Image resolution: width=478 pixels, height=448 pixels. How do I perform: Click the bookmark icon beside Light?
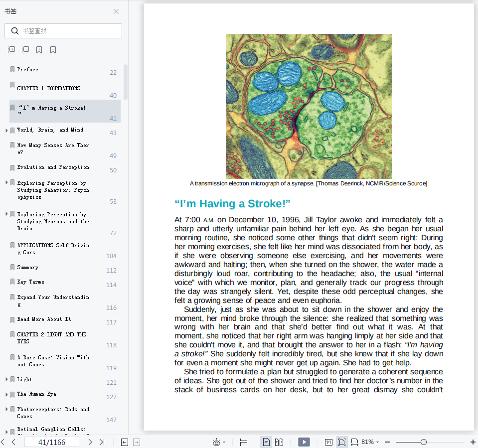pyautogui.click(x=12, y=379)
